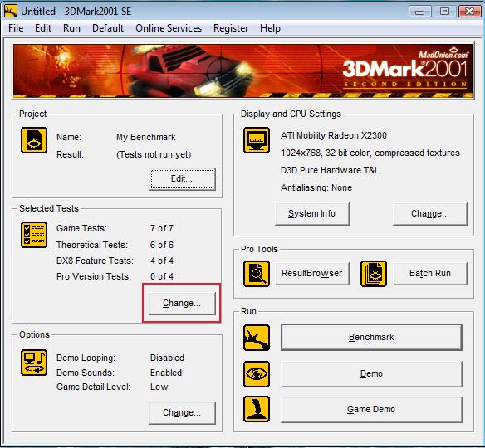Click the Antialiasing: None text
The height and width of the screenshot is (448, 485).
tap(316, 187)
